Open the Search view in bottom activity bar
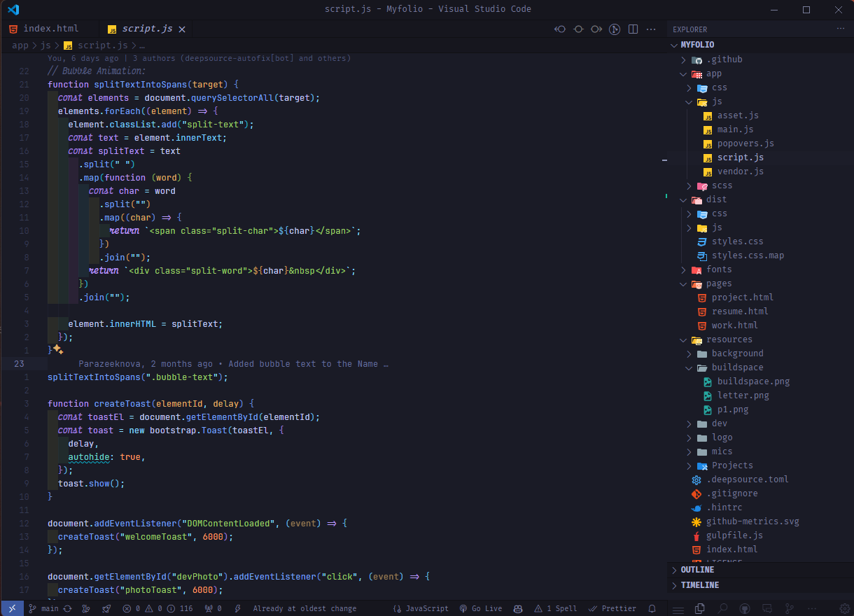The height and width of the screenshot is (616, 854). pyautogui.click(x=723, y=609)
